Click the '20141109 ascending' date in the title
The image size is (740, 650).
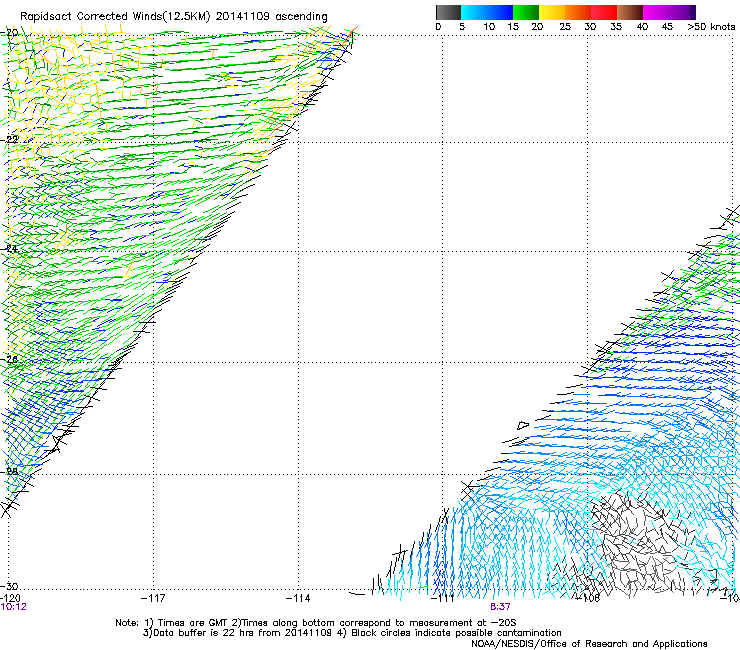pyautogui.click(x=272, y=17)
